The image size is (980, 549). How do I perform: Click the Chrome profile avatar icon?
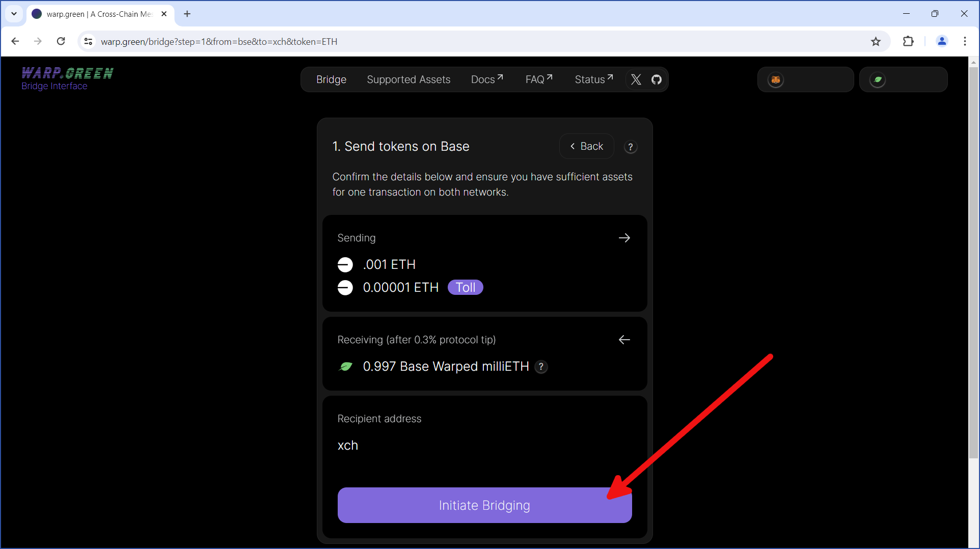pos(941,42)
